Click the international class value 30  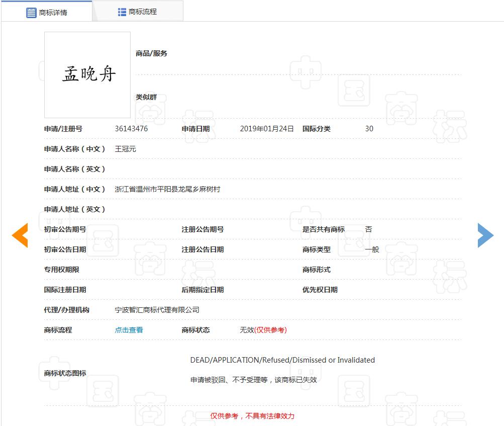(369, 129)
